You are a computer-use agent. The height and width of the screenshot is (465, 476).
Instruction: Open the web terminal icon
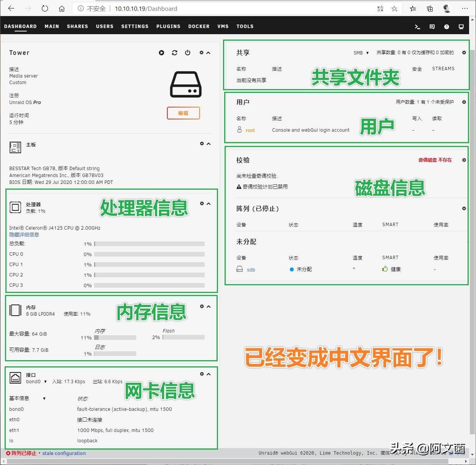click(x=417, y=27)
